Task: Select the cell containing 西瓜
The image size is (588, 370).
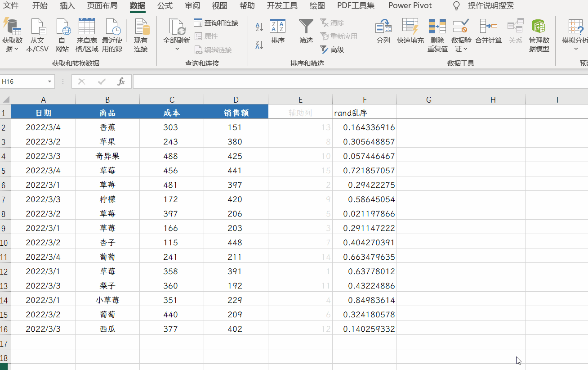Action: pyautogui.click(x=107, y=329)
